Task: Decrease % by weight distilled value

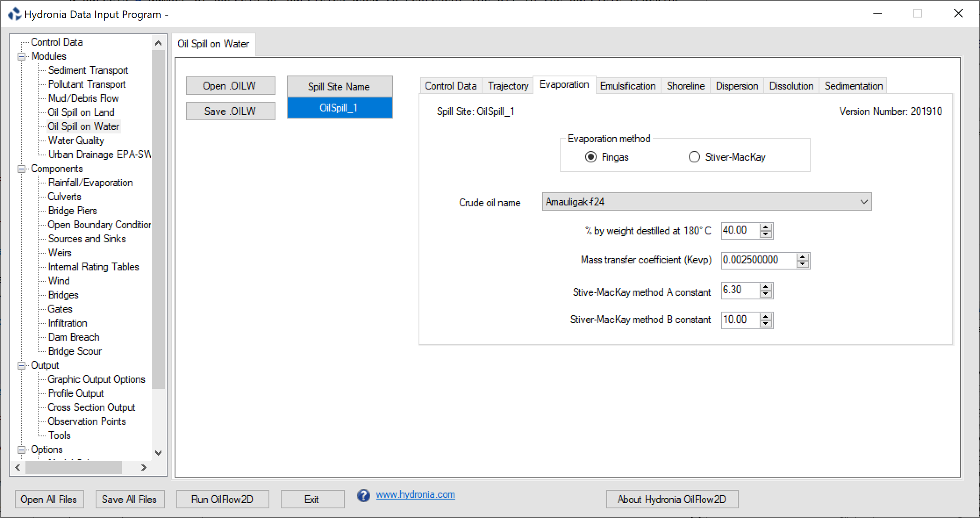Action: tap(766, 234)
